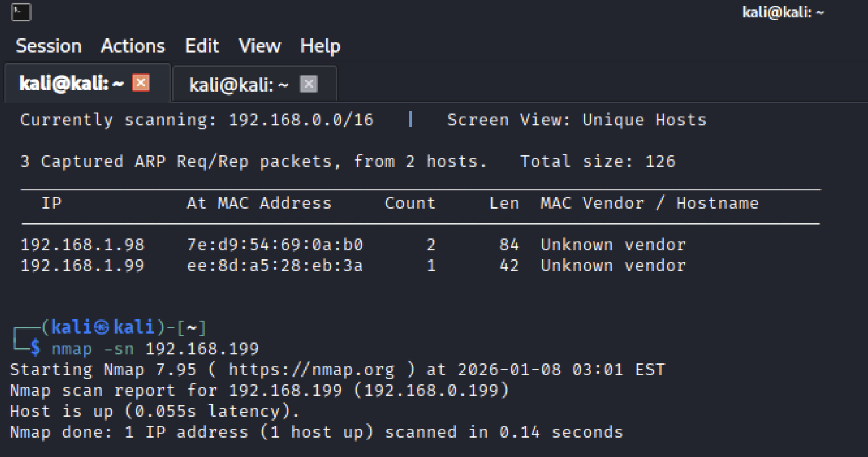Click the IP address 192.168.1.98

(82, 244)
